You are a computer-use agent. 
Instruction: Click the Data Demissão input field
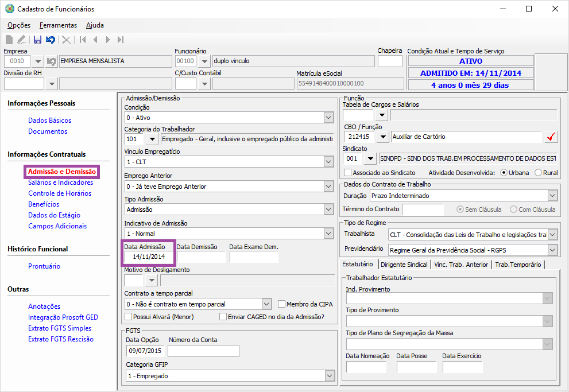(x=201, y=257)
